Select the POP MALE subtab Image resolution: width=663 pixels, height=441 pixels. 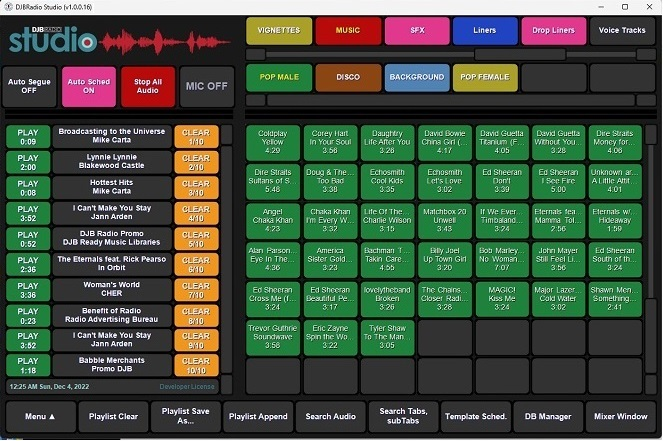click(279, 77)
